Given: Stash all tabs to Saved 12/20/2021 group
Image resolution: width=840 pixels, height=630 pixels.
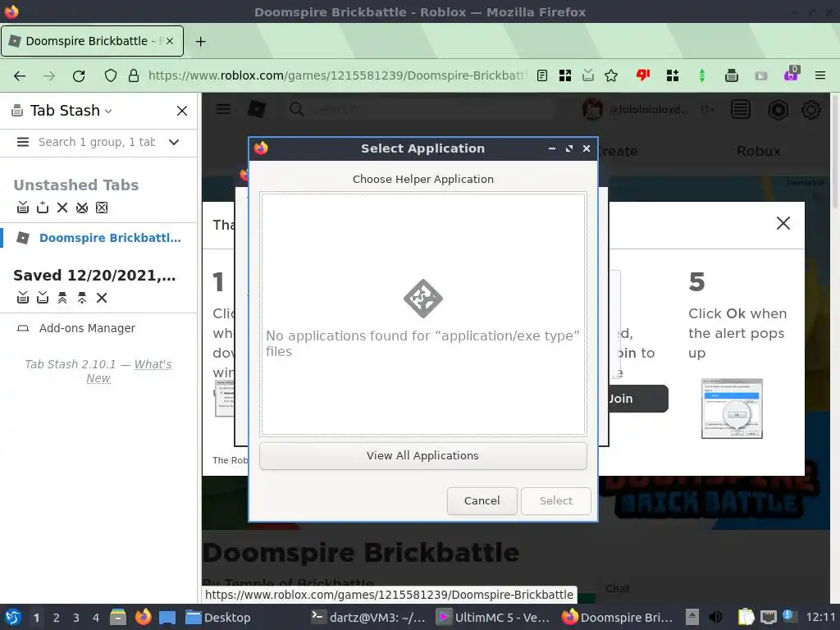Looking at the screenshot, I should tap(22, 297).
